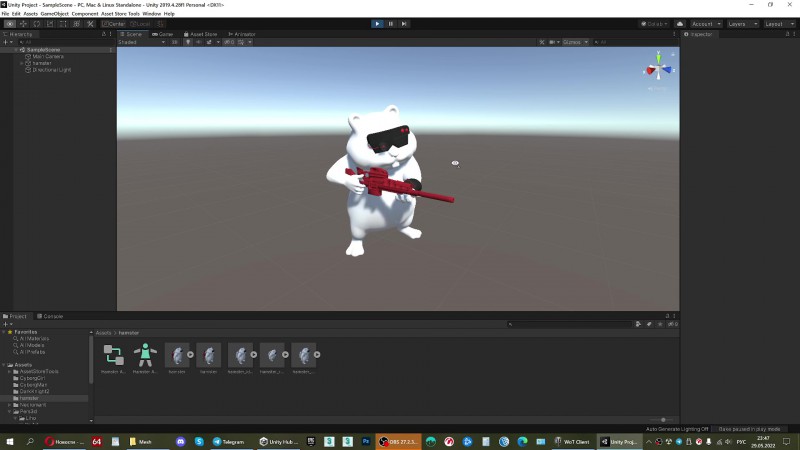The width and height of the screenshot is (800, 450).
Task: Open the Layers dropdown
Action: coord(742,24)
